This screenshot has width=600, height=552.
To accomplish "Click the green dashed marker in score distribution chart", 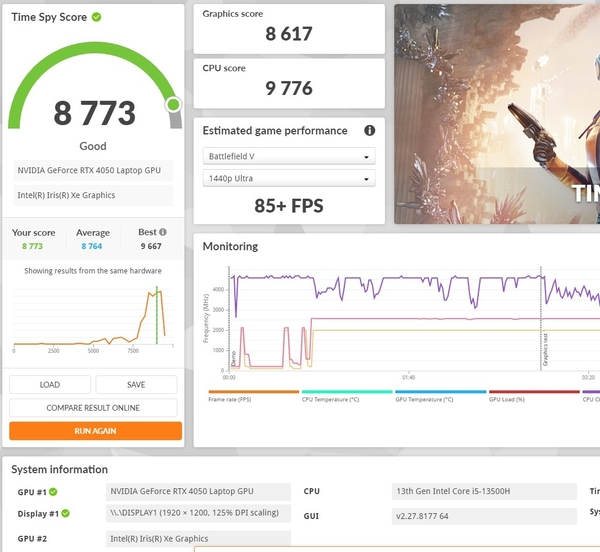I will [x=157, y=315].
